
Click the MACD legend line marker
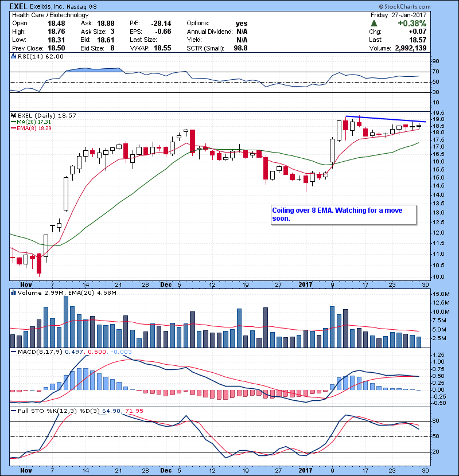13,352
